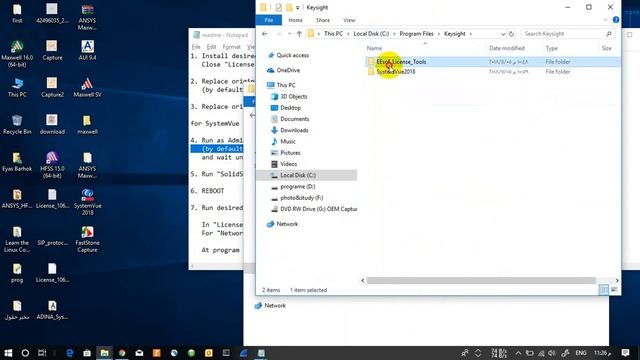This screenshot has height=360, width=640.
Task: Select Maxwell SV desktop shortcut
Action: point(87,87)
